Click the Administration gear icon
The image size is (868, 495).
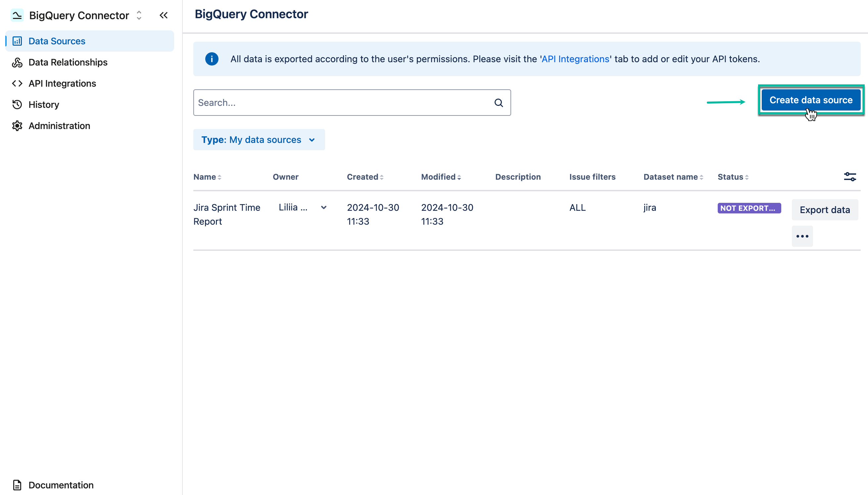click(x=17, y=126)
